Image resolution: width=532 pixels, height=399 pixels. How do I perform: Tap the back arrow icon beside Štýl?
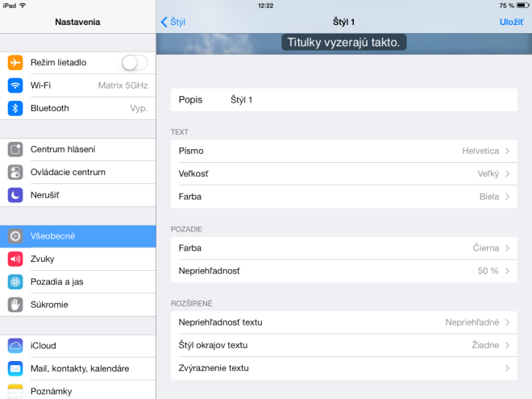click(164, 22)
